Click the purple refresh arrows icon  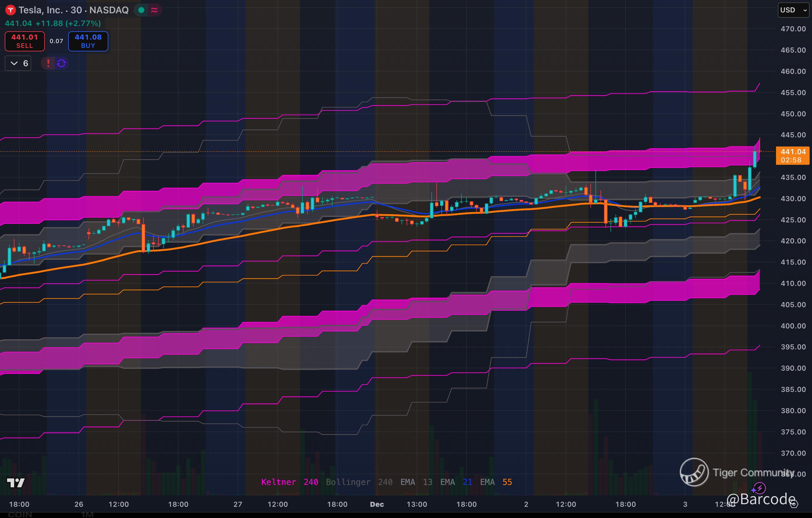pos(61,63)
